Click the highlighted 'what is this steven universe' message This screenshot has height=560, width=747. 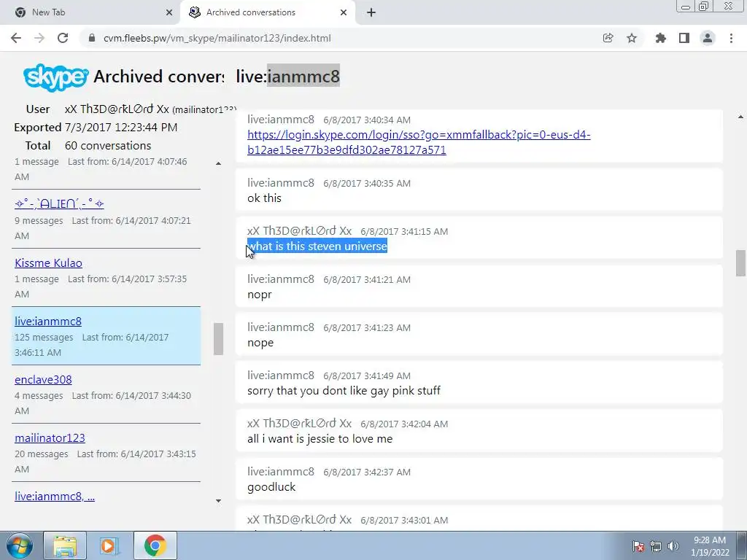pos(317,246)
